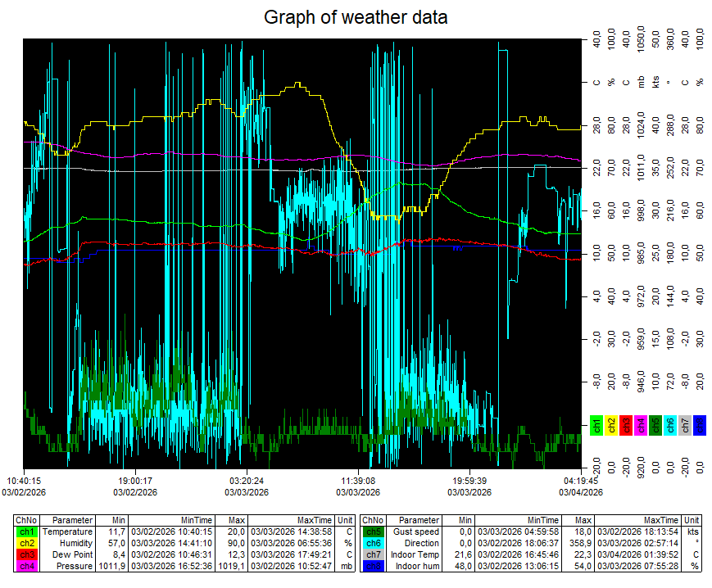Click the 10:40:15 start time axis label
712x588 pixels.
tap(25, 481)
